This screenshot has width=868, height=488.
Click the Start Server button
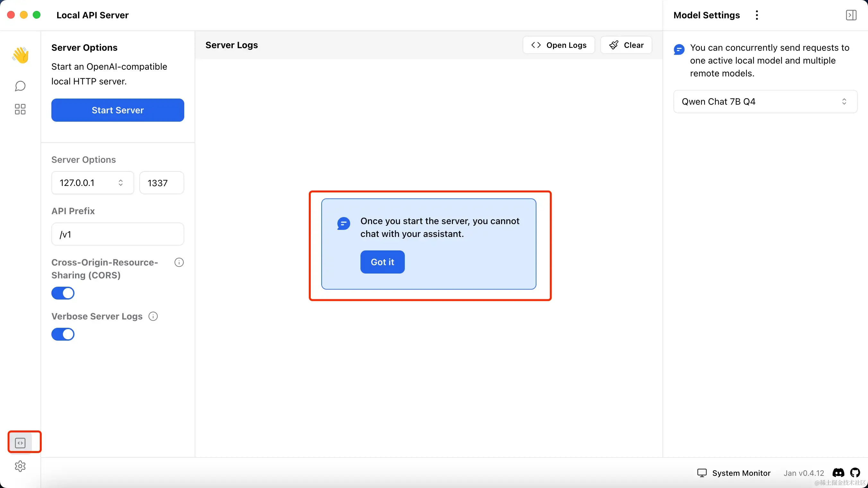point(117,110)
